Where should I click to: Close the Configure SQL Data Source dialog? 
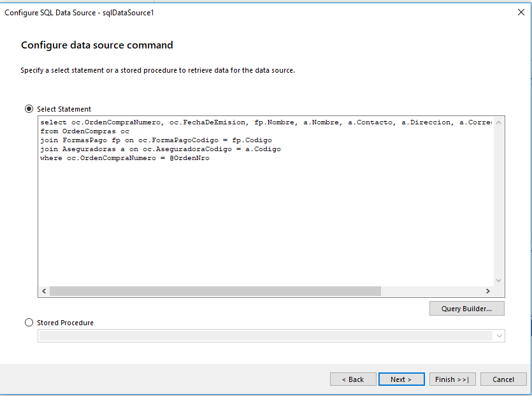(520, 13)
